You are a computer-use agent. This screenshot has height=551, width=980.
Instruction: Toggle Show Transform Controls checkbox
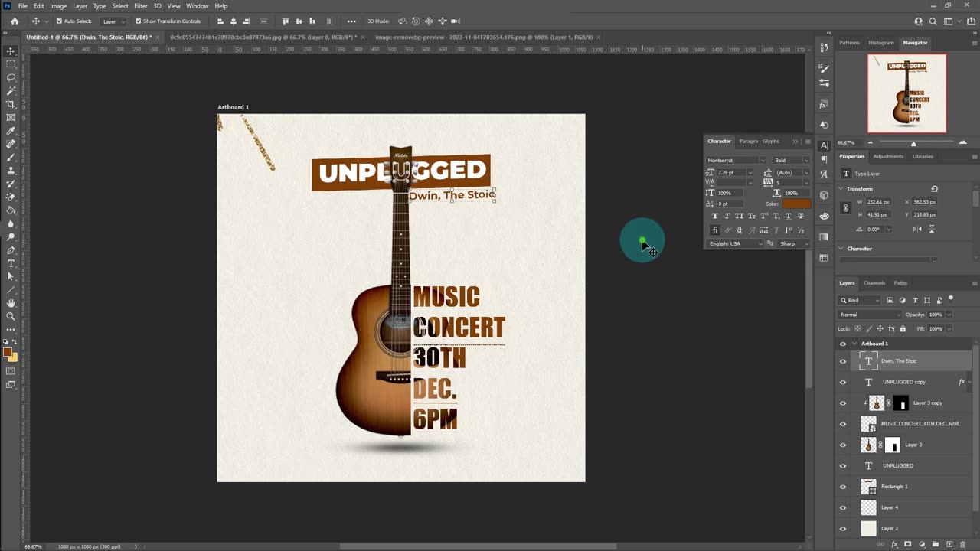tap(138, 21)
